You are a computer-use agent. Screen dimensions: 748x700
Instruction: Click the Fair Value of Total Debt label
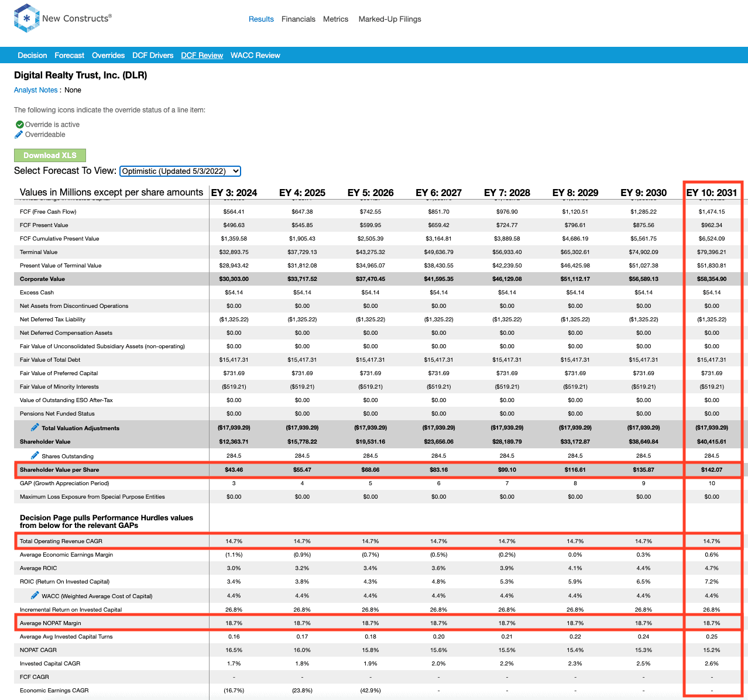(x=50, y=360)
